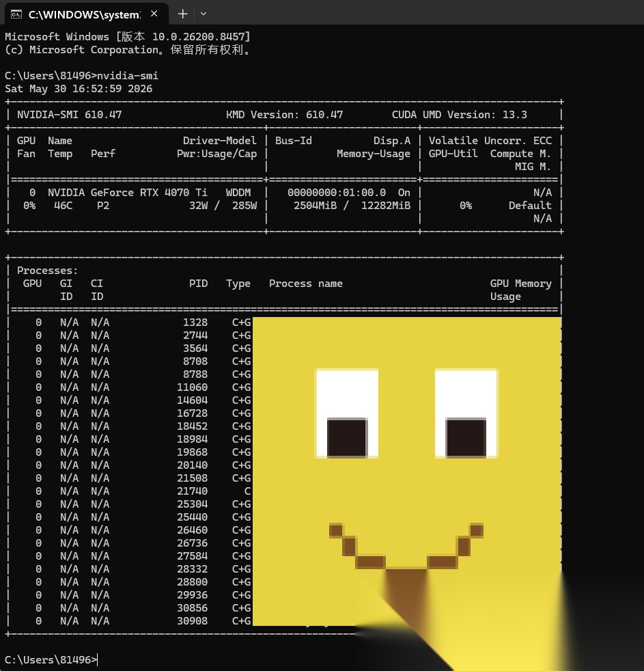Open a new terminal tab with plus

pos(182,14)
